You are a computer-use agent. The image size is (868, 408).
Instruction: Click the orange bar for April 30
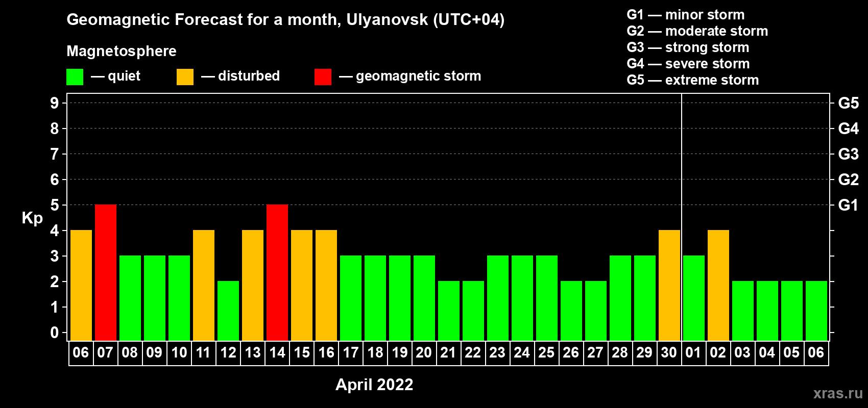pos(669,286)
